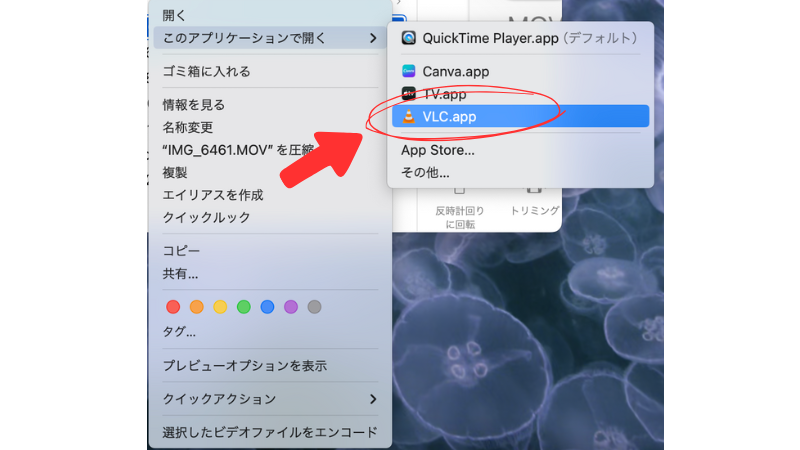Choose 選択したビデオファイルをエンコード
Screen dimensions: 800x450
270,432
